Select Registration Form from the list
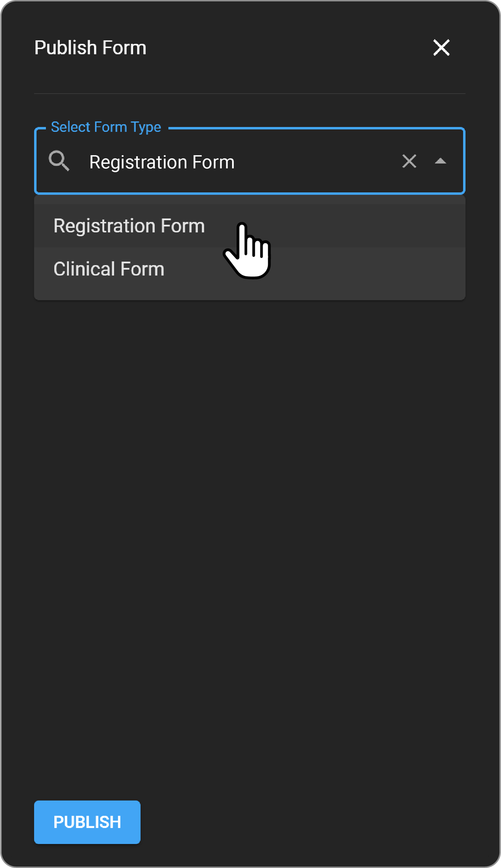Image resolution: width=501 pixels, height=868 pixels. pyautogui.click(x=129, y=226)
